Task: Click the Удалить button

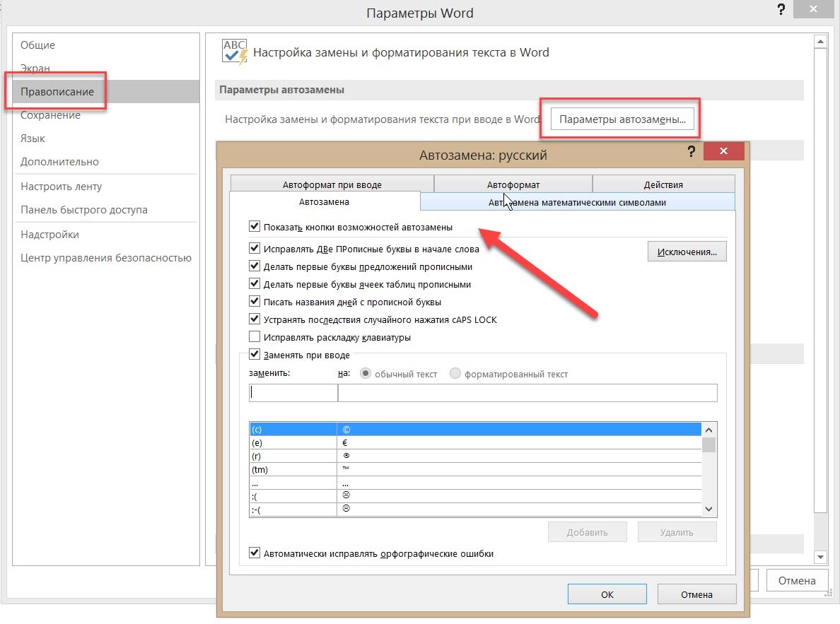Action: [x=677, y=532]
